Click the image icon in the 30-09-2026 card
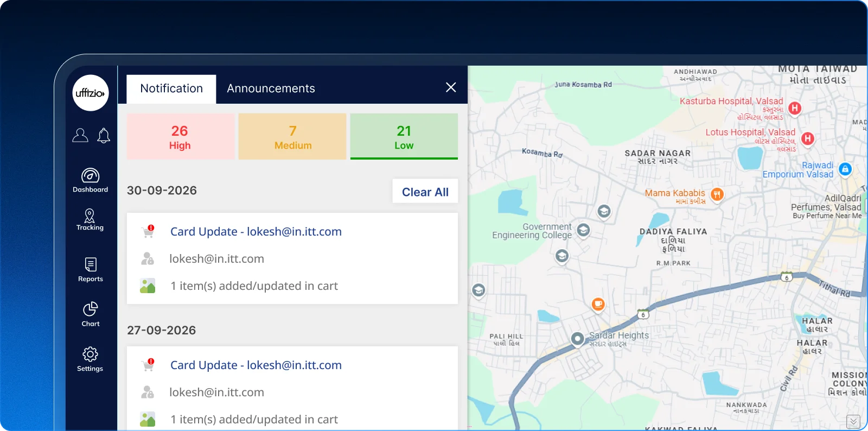The width and height of the screenshot is (868, 431). coord(148,286)
